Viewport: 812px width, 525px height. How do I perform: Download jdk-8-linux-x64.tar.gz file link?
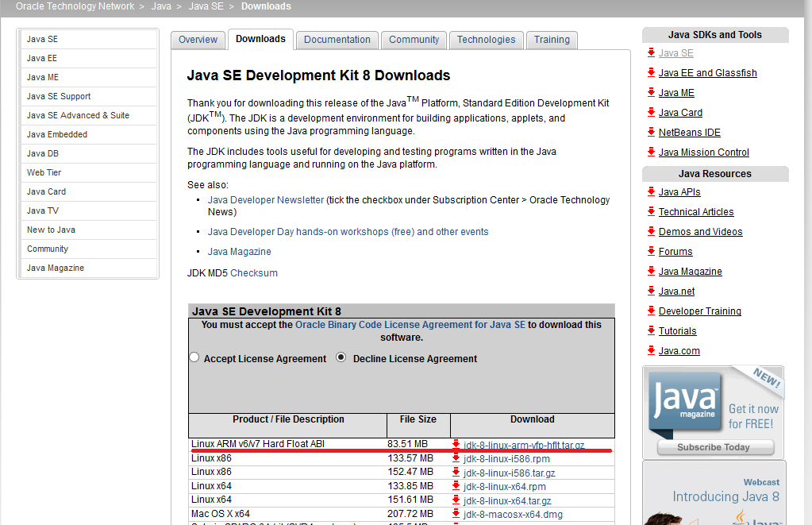(507, 500)
